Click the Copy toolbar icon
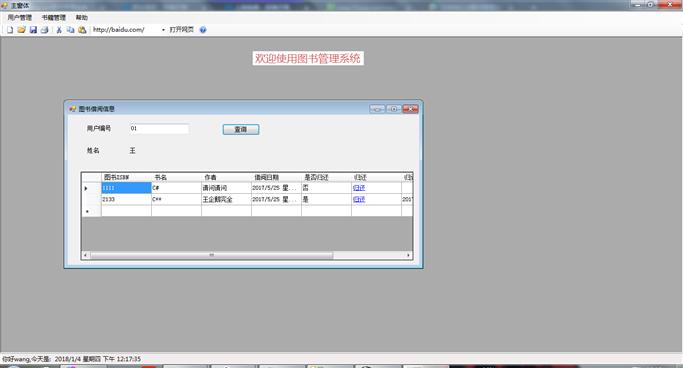The height and width of the screenshot is (368, 683). 71,30
